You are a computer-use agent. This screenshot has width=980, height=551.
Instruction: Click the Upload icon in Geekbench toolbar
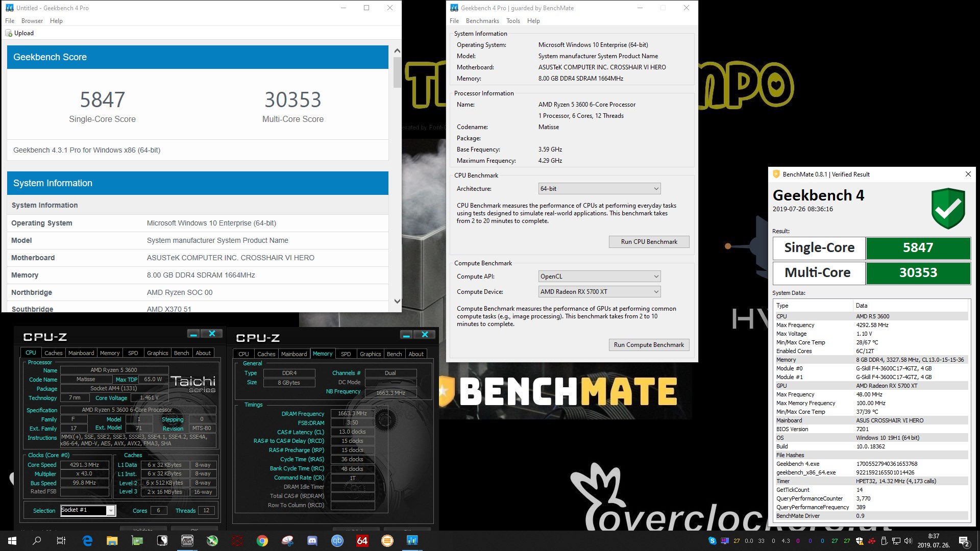click(x=9, y=33)
